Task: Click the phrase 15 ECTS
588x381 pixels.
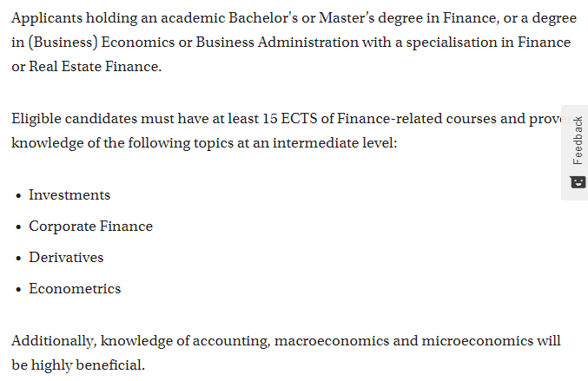Action: [x=290, y=119]
